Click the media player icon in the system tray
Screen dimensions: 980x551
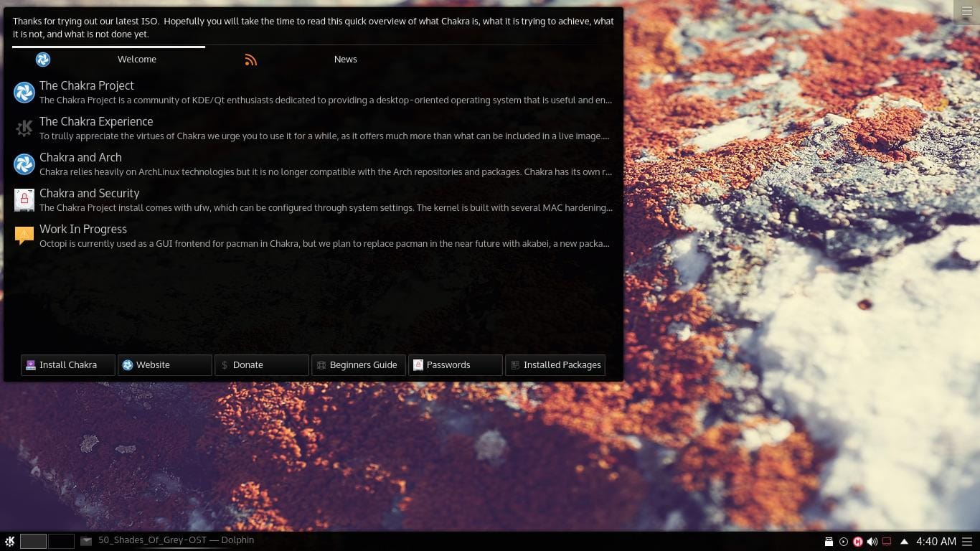pyautogui.click(x=843, y=540)
